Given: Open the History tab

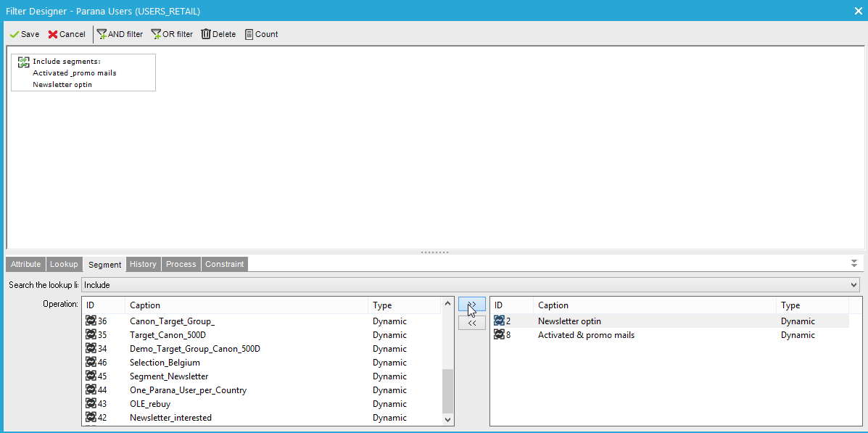Looking at the screenshot, I should [143, 264].
